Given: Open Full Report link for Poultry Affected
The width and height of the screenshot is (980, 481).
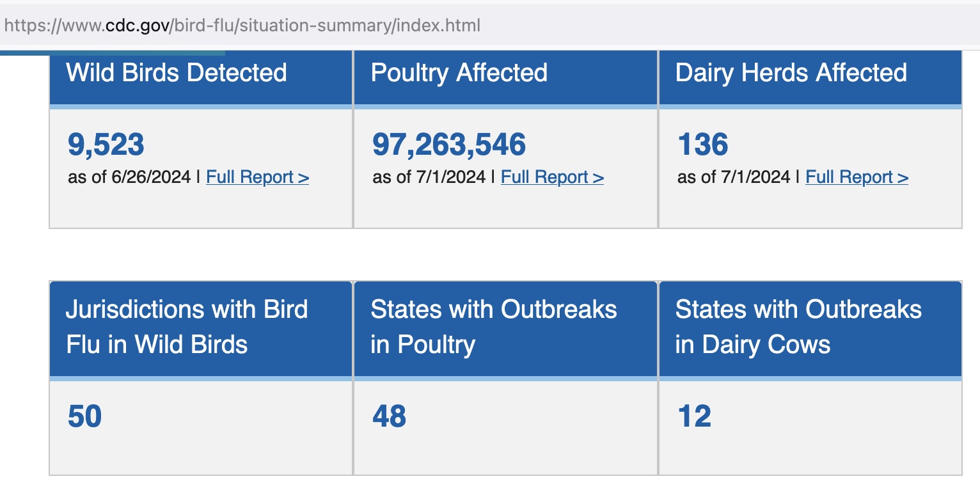Looking at the screenshot, I should click(x=552, y=177).
